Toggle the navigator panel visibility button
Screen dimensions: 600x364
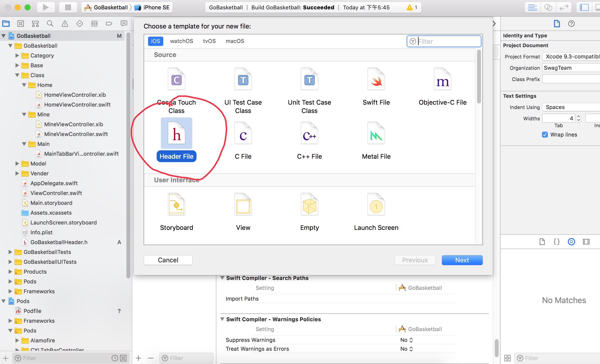584,7
